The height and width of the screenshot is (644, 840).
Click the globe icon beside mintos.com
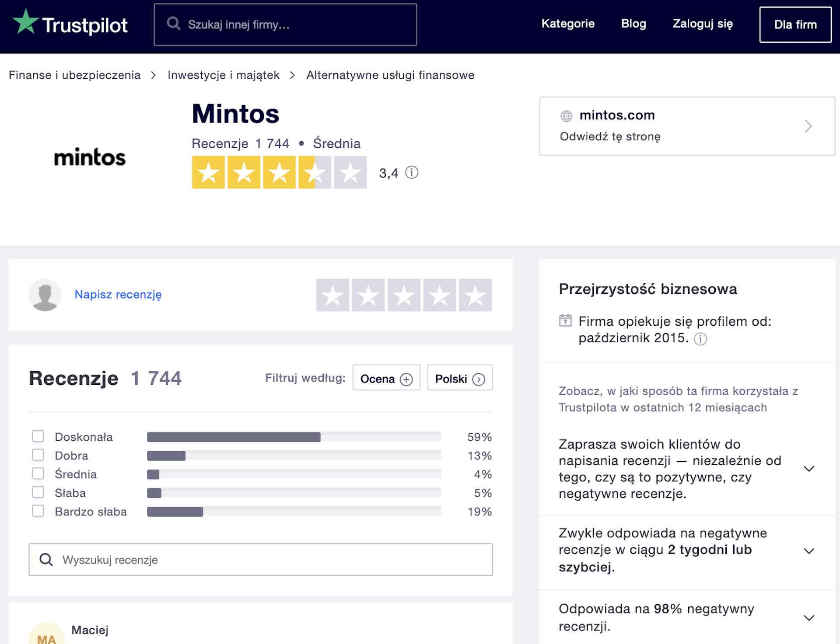pyautogui.click(x=567, y=116)
